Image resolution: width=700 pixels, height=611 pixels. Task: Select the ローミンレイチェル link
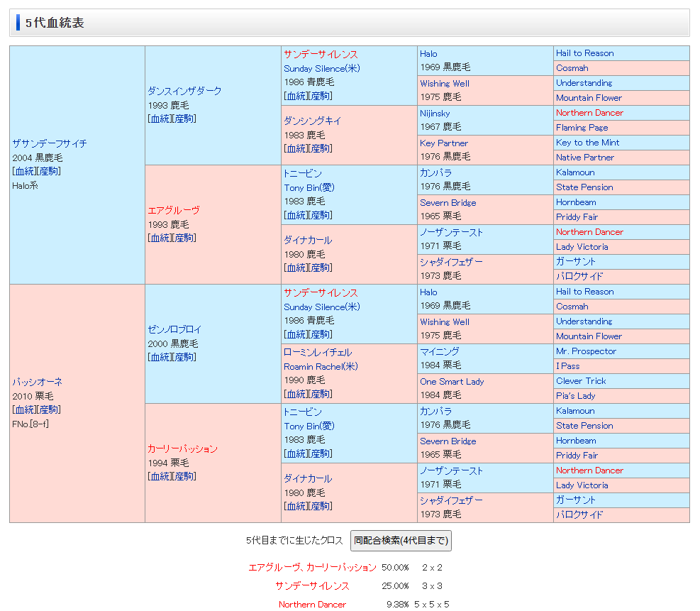point(317,352)
